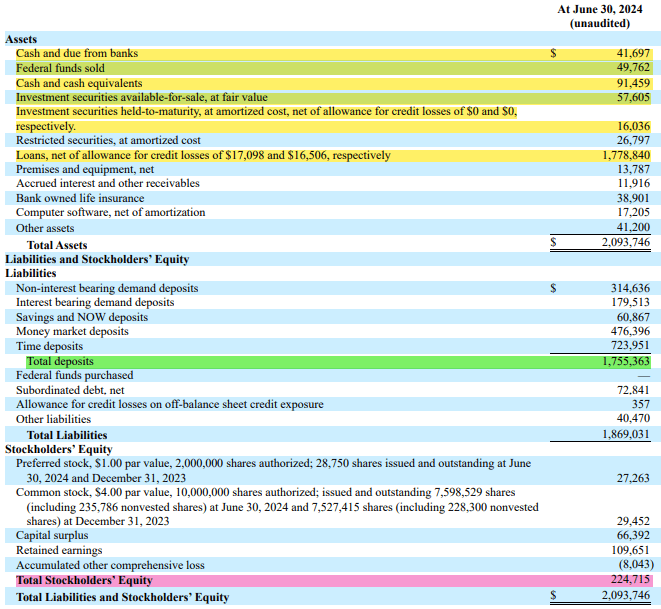Click the held-to-maturity securities value 16,036
661x609 pixels.
[x=628, y=127]
